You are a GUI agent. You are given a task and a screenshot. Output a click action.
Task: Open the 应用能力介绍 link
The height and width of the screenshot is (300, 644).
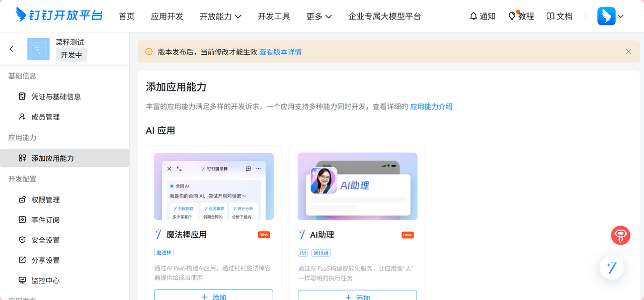431,107
